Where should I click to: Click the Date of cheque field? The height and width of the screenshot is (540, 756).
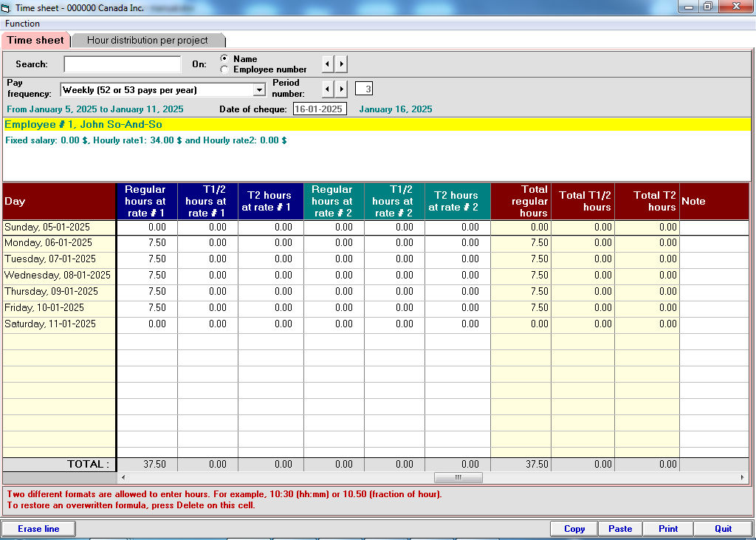(x=320, y=109)
